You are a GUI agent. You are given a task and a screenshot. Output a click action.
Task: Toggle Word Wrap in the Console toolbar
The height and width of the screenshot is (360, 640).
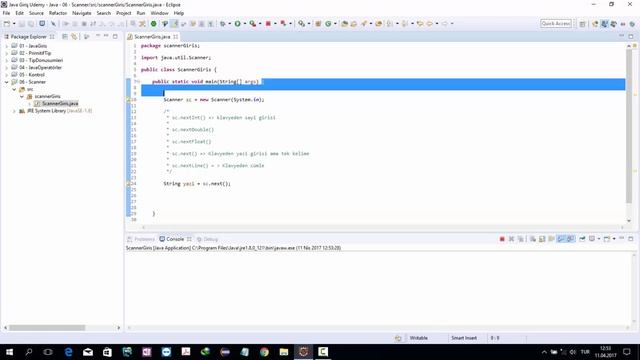[551, 239]
